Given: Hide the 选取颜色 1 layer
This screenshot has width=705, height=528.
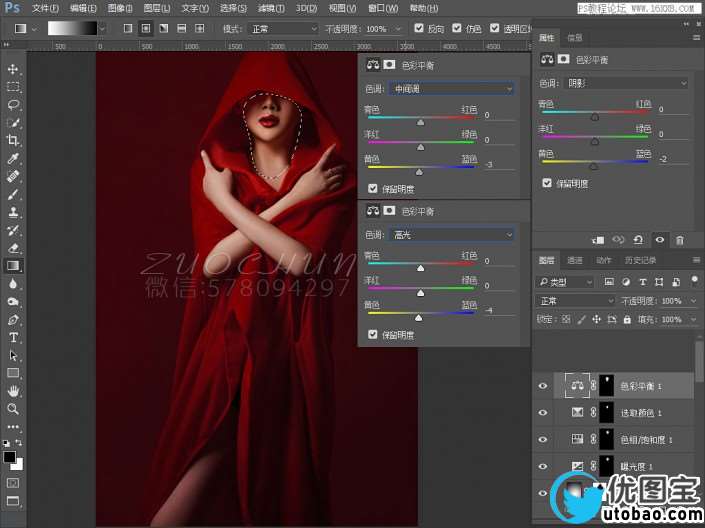Looking at the screenshot, I should point(543,412).
